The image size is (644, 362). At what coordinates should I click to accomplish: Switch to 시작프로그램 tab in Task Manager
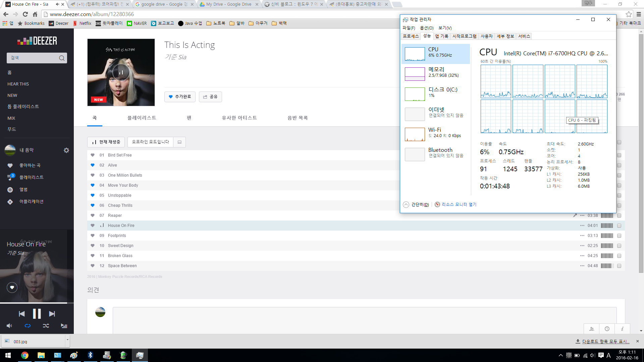click(464, 36)
